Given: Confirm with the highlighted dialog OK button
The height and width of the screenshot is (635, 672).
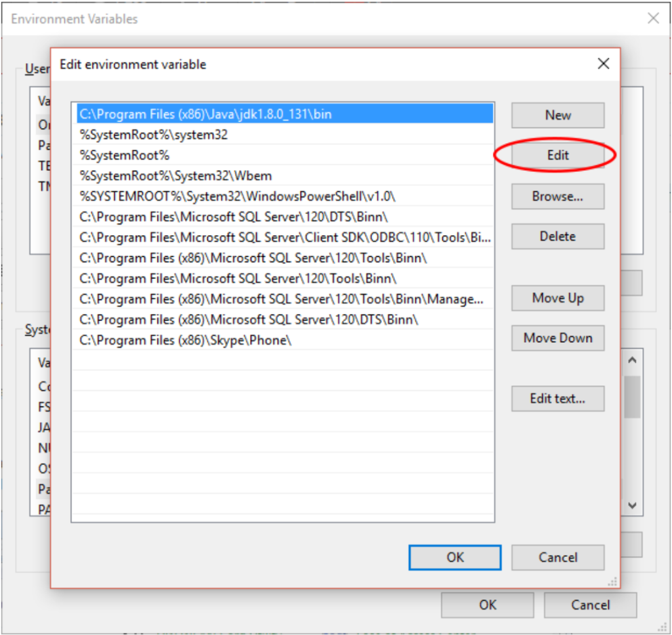Looking at the screenshot, I should tap(455, 558).
